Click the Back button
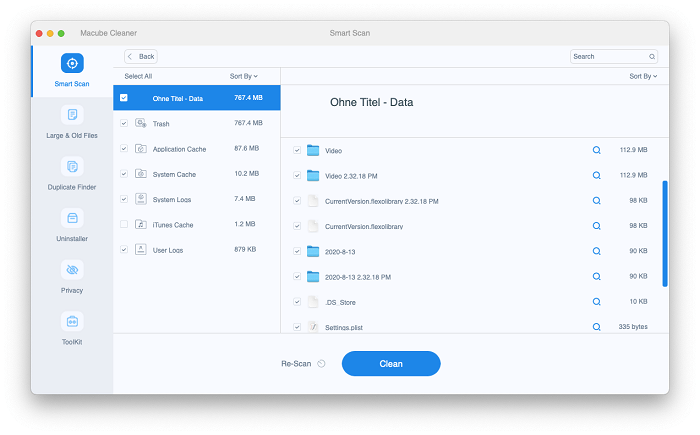This screenshot has width=700, height=435. click(141, 57)
